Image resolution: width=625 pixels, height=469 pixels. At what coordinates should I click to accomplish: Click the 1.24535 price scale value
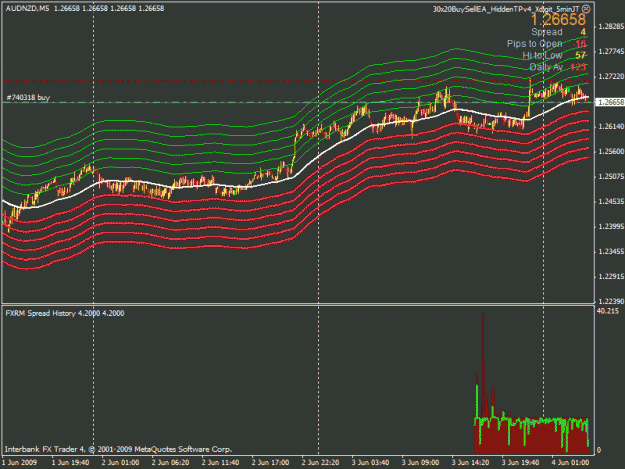611,202
